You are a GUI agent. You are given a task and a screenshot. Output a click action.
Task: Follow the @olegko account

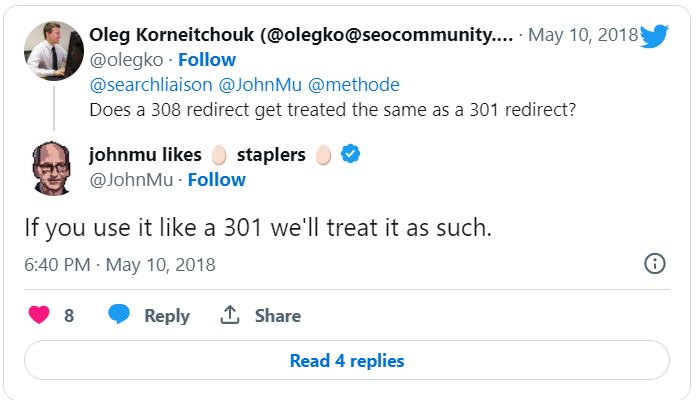click(x=207, y=60)
